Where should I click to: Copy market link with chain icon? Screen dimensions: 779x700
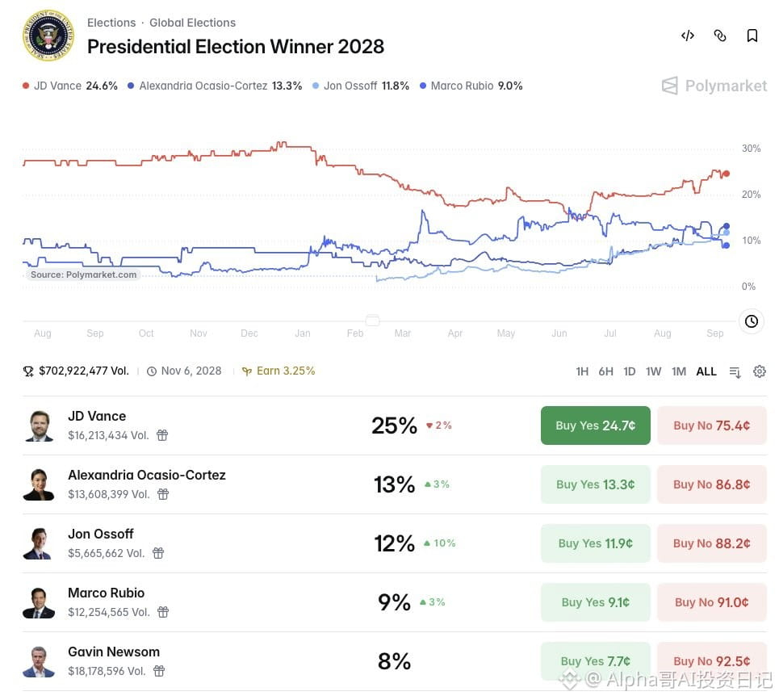pos(720,36)
